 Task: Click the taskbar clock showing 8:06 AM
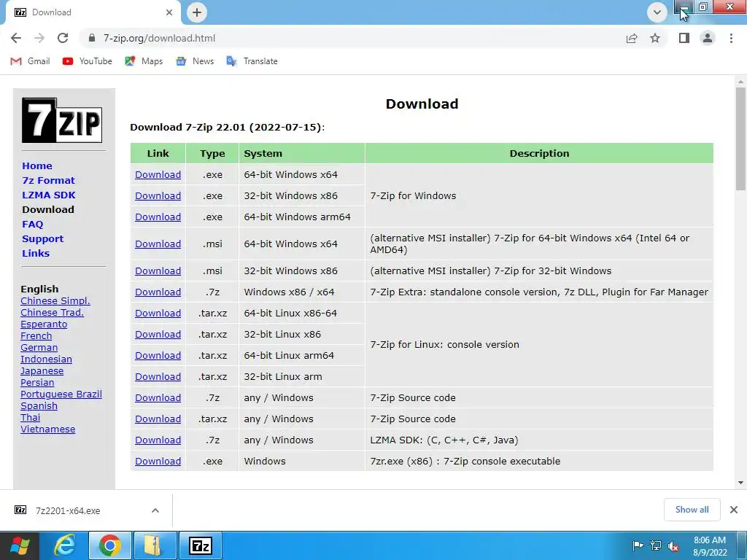click(x=710, y=545)
